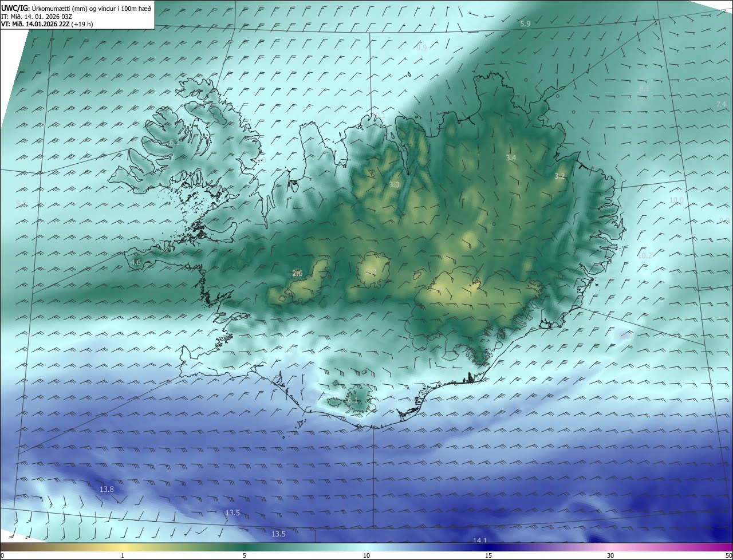Screen dimensions: 733x560
Task: Click the colorbar tick label 0
Action: pyautogui.click(x=2, y=555)
